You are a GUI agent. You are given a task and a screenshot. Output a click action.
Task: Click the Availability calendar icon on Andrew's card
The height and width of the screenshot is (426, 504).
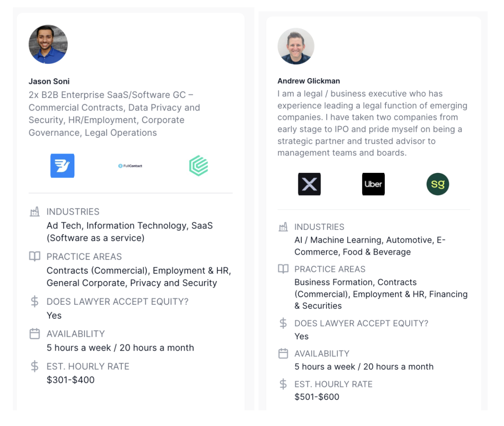(x=283, y=353)
